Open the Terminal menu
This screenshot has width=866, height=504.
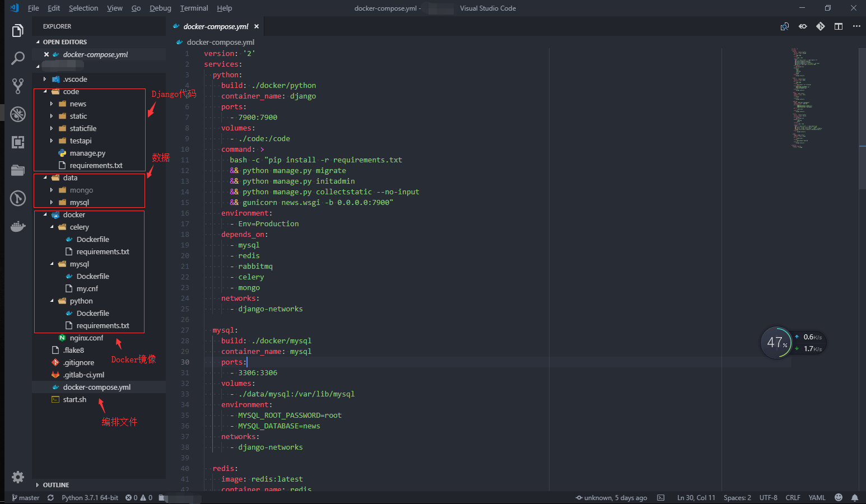pos(194,8)
